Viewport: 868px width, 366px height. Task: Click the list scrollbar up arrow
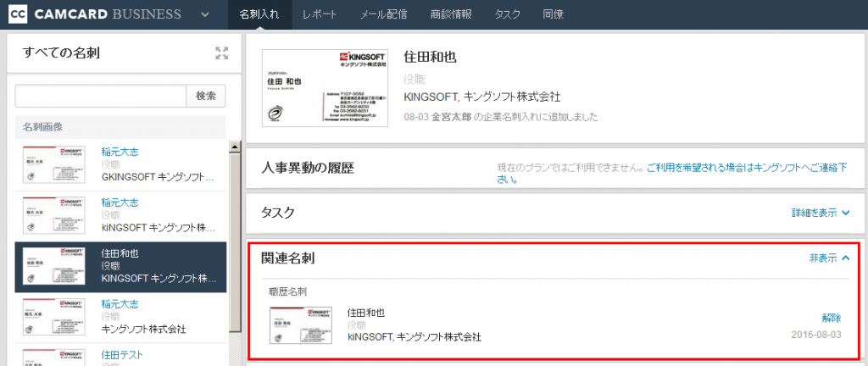236,147
